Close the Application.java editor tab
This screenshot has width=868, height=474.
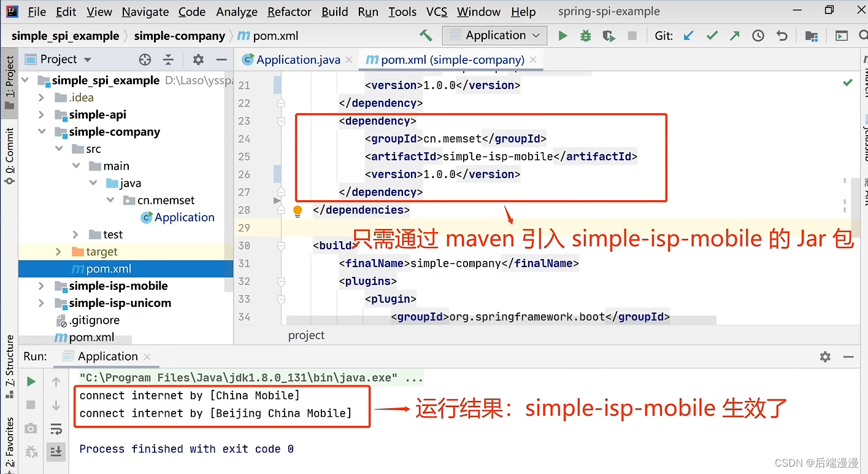point(349,60)
